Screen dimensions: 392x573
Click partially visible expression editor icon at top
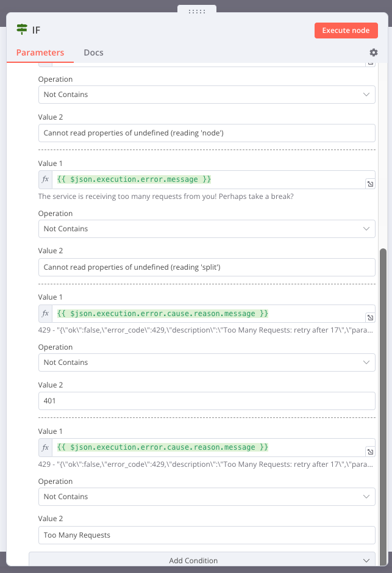click(x=370, y=63)
